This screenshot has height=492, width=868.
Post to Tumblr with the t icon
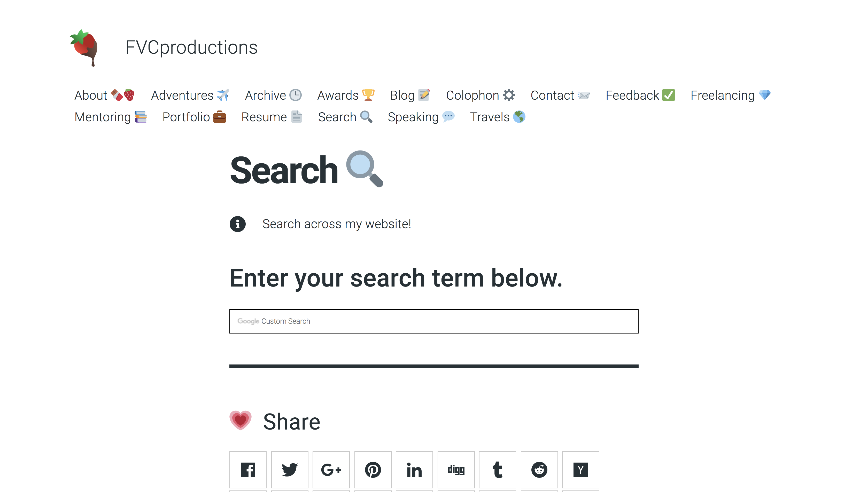point(497,469)
